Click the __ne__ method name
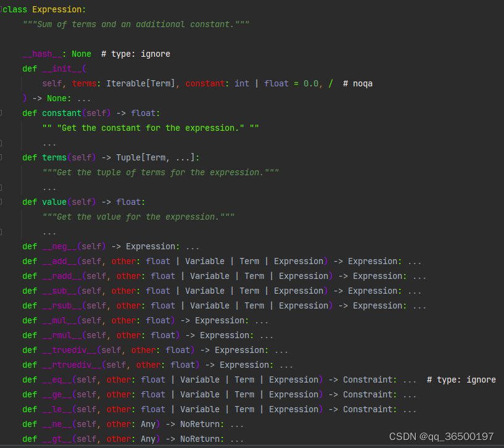Image resolution: width=504 pixels, height=448 pixels. point(57,424)
